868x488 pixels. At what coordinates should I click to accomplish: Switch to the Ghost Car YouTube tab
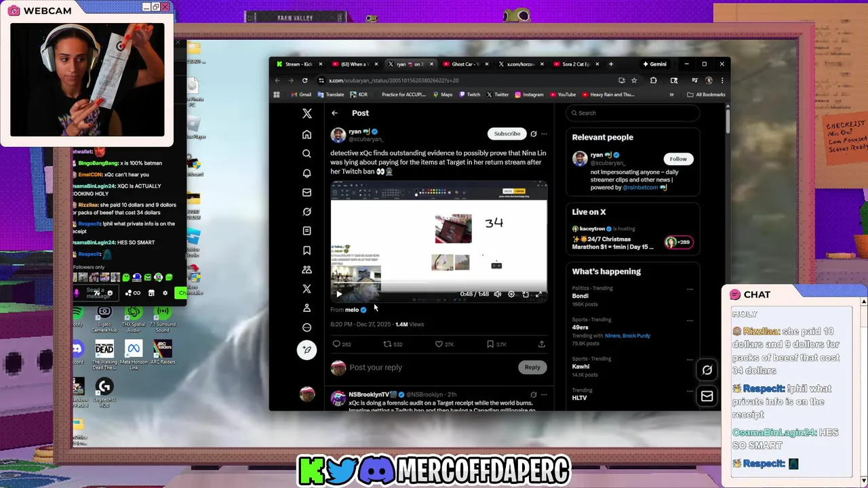[465, 64]
